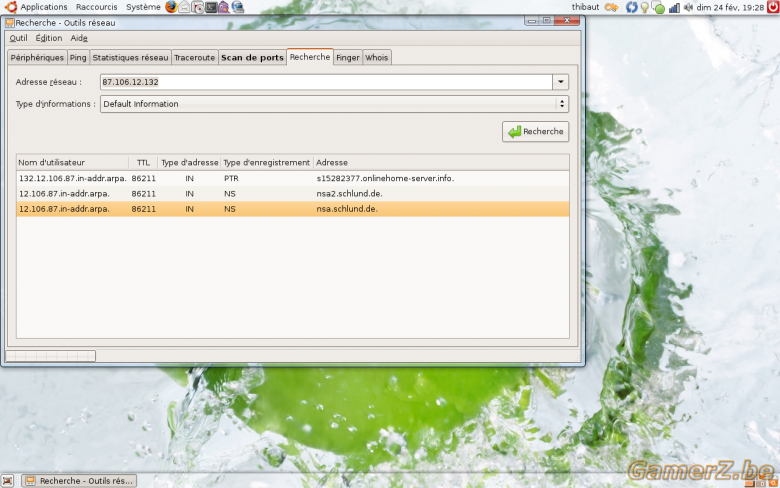Click the window title bar app icon
Viewport: 780px width, 488px height.
point(9,23)
